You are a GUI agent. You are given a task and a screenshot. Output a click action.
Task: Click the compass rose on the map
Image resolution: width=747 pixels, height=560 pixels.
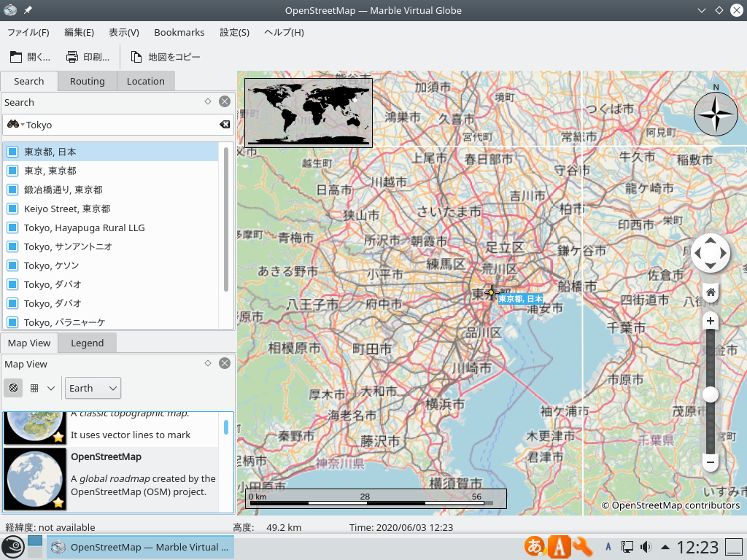[716, 114]
